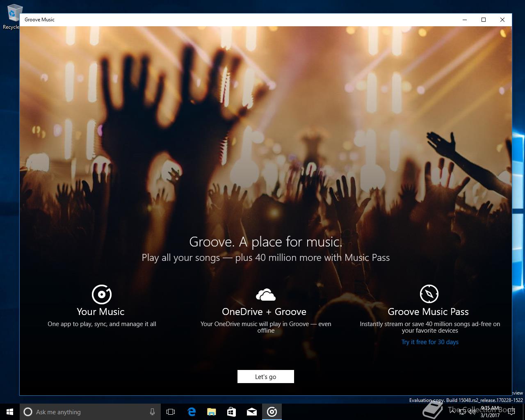Open the Try it free for 30 days link
The image size is (525, 420).
coord(430,342)
